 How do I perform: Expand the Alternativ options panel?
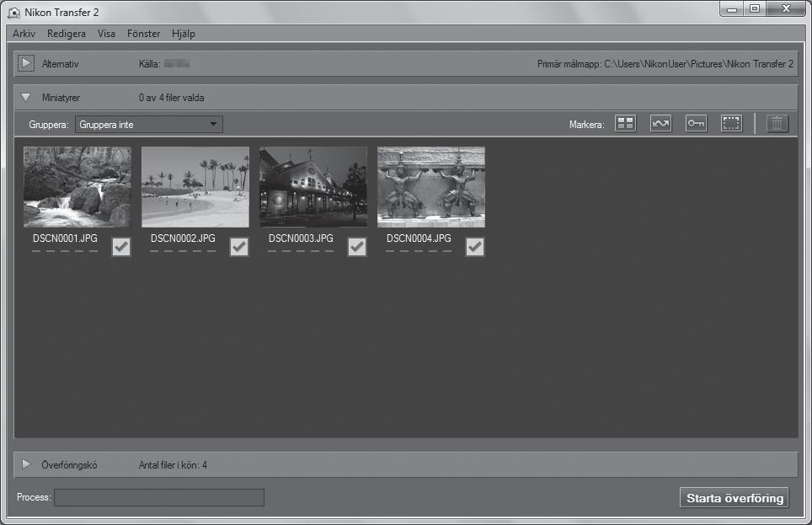(x=26, y=63)
